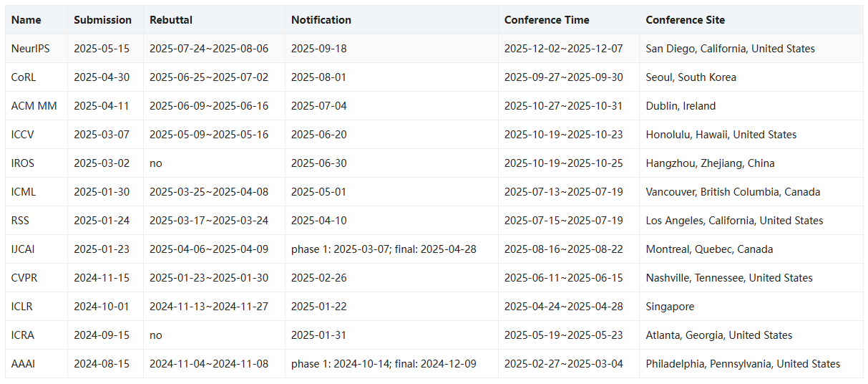Select the NeurIPS conference time cell
This screenshot has height=384, width=868.
(563, 49)
